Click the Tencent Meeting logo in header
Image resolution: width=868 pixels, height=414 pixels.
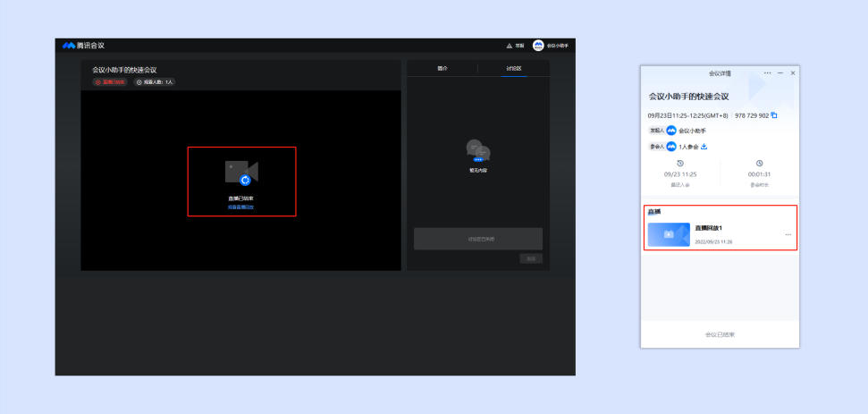pyautogui.click(x=83, y=46)
